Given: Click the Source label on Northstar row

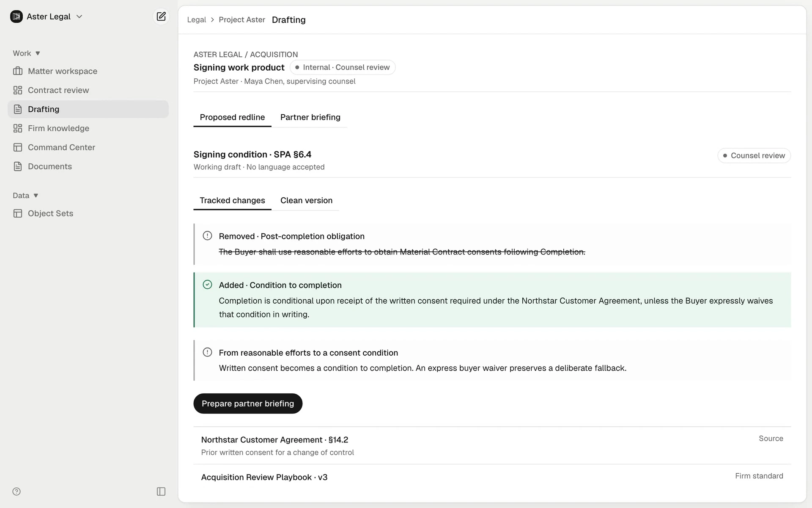Looking at the screenshot, I should tap(771, 439).
